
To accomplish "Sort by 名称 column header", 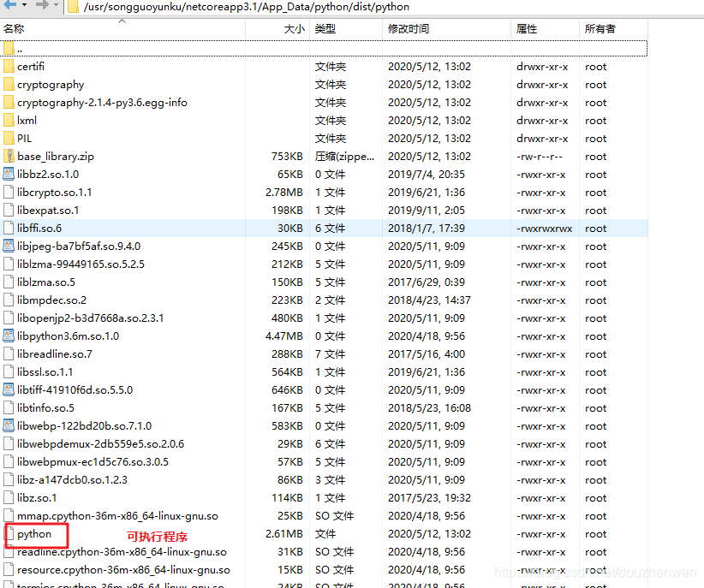I will click(122, 29).
